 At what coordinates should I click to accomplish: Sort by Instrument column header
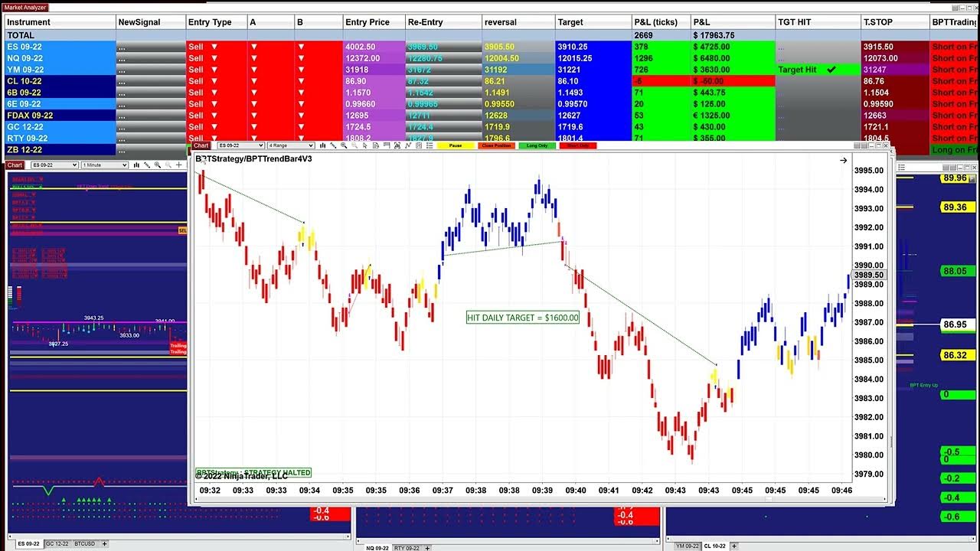[60, 22]
